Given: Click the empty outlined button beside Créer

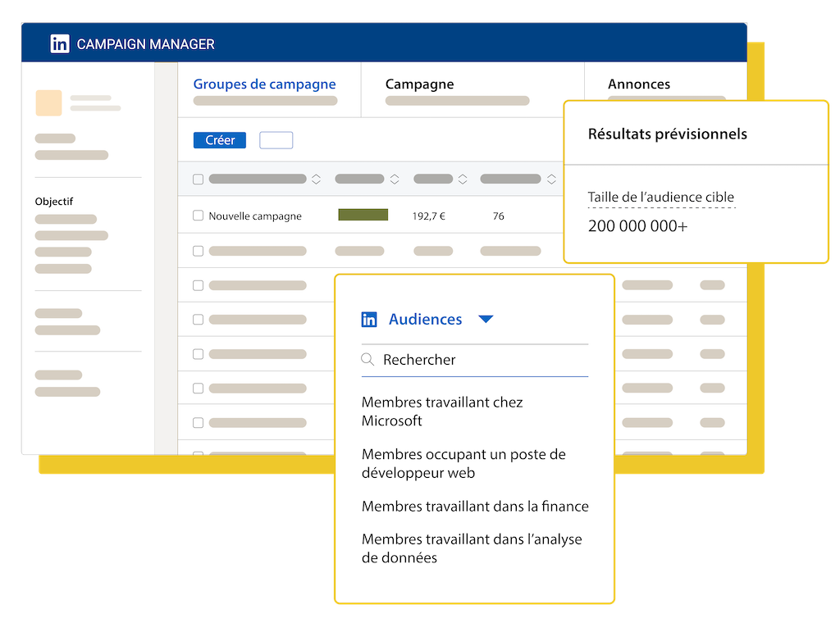Looking at the screenshot, I should coord(276,140).
